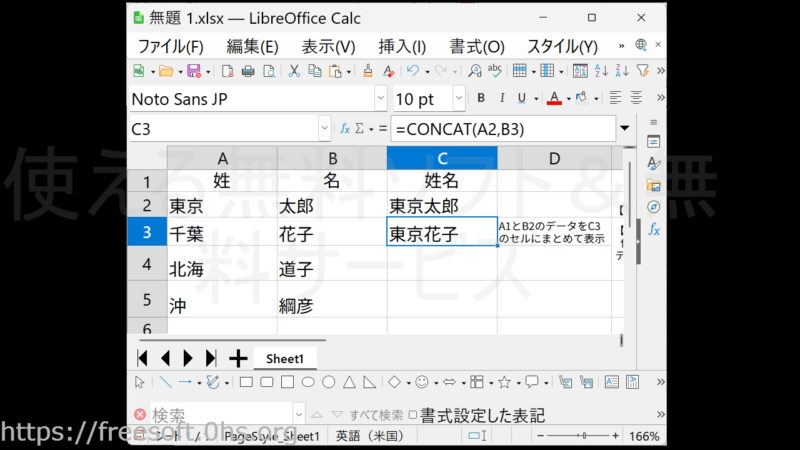Viewport: 800px width, 450px height.
Task: Open the 書式(O) menu
Action: point(477,46)
